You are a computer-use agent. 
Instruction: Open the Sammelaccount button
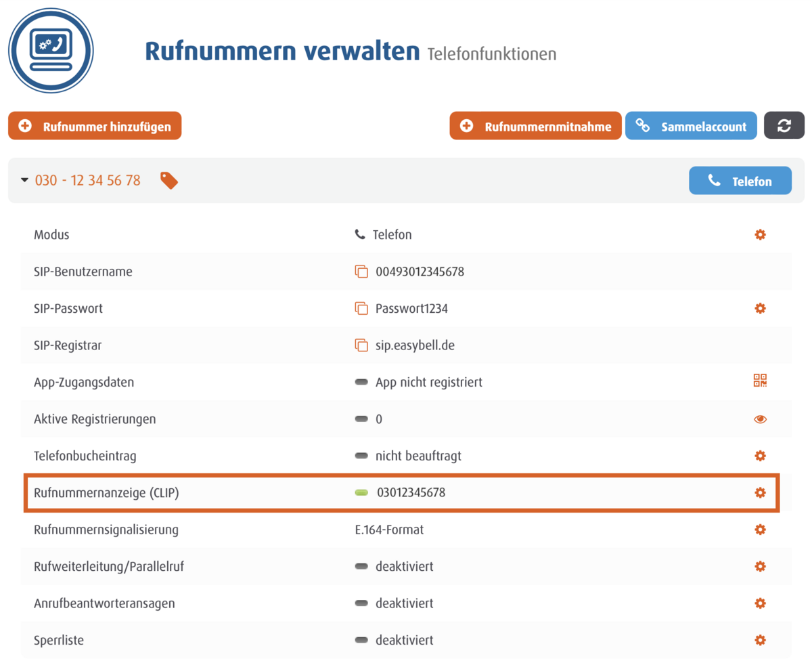(691, 126)
